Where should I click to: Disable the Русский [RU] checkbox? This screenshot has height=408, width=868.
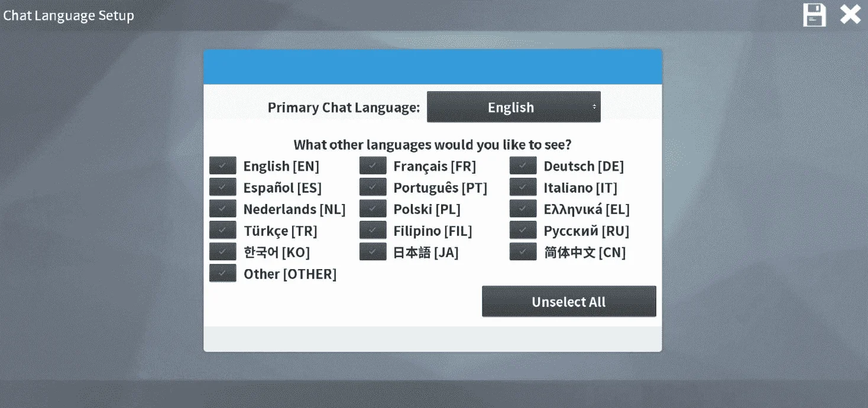point(523,230)
